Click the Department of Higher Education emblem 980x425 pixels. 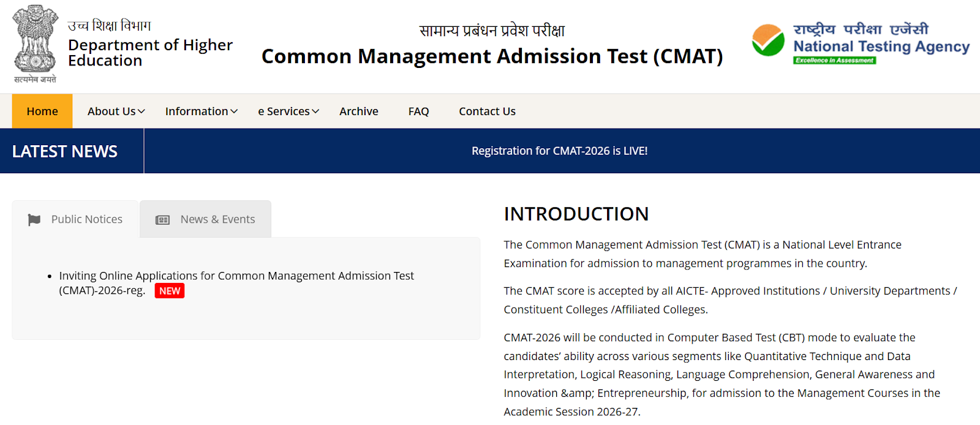(x=35, y=43)
